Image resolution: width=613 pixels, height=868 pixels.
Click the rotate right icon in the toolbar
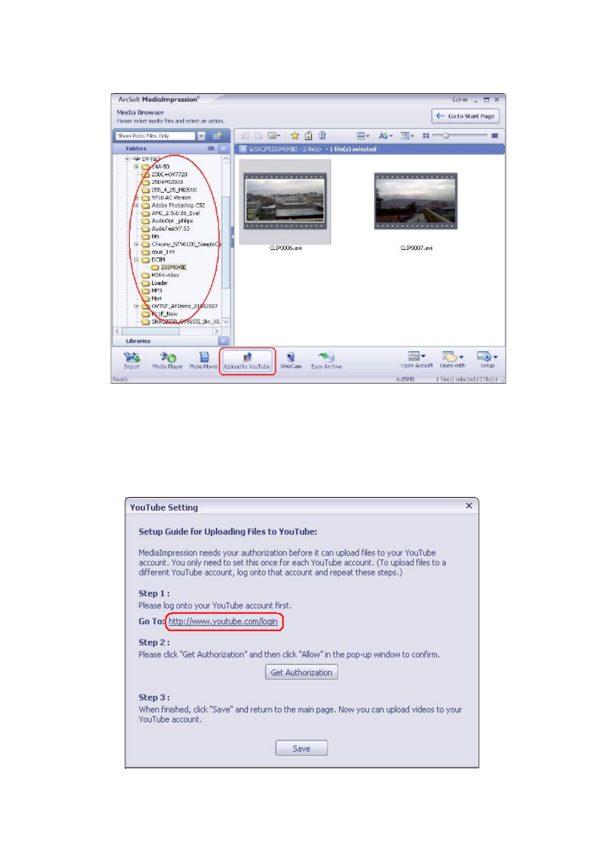(258, 136)
